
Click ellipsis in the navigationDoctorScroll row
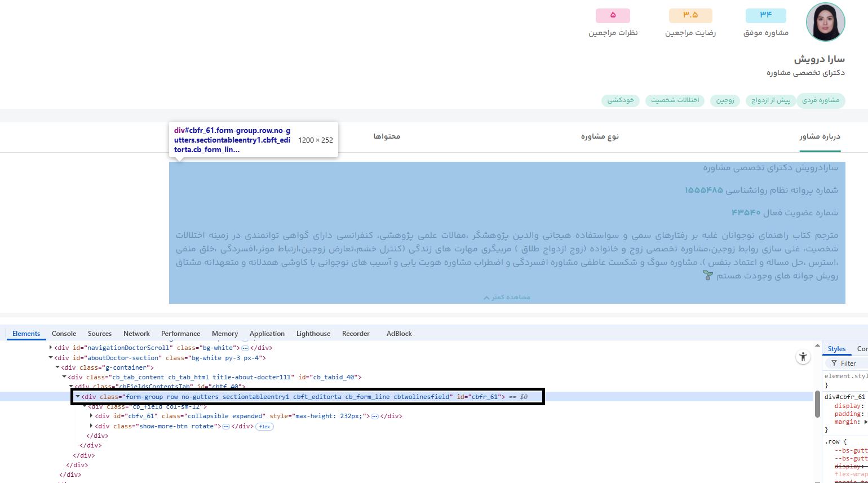pos(245,348)
